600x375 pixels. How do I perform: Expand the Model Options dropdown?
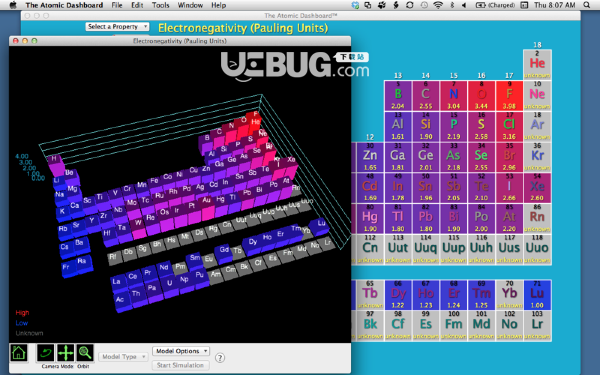(x=181, y=351)
